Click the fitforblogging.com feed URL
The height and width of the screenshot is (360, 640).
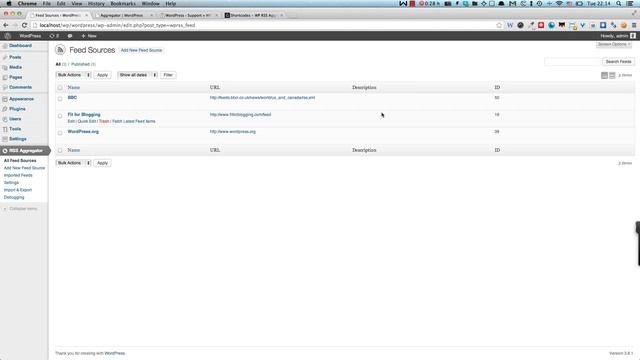[x=240, y=115]
